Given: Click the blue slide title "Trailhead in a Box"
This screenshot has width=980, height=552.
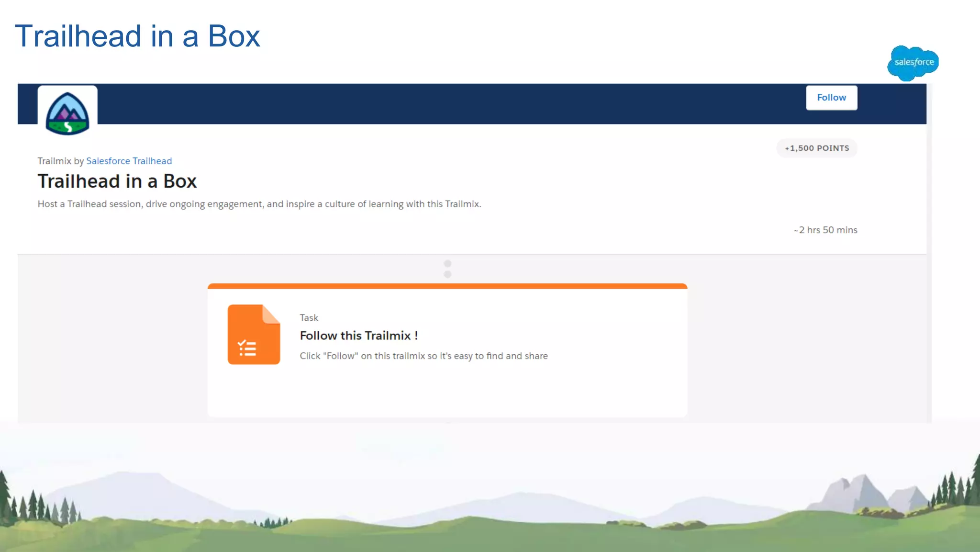Looking at the screenshot, I should (137, 36).
